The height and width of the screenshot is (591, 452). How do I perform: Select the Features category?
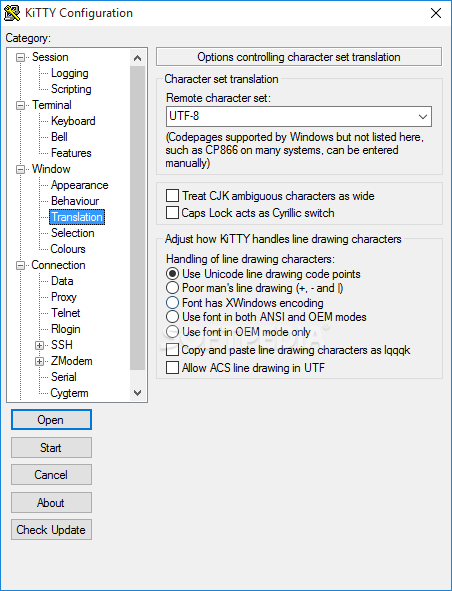(71, 153)
